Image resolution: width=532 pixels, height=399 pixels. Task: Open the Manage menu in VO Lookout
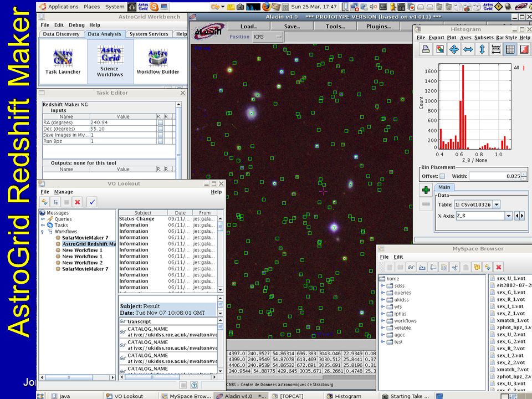tap(63, 192)
